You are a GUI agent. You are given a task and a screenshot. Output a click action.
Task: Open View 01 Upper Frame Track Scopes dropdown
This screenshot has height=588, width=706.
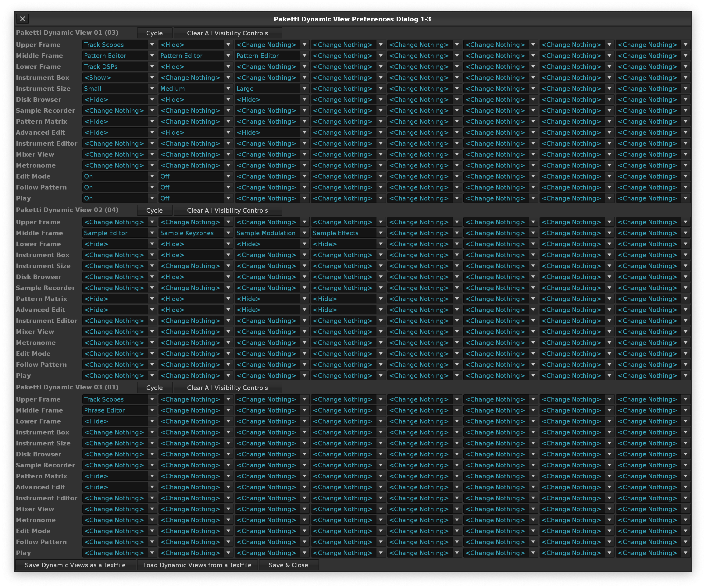(x=119, y=45)
